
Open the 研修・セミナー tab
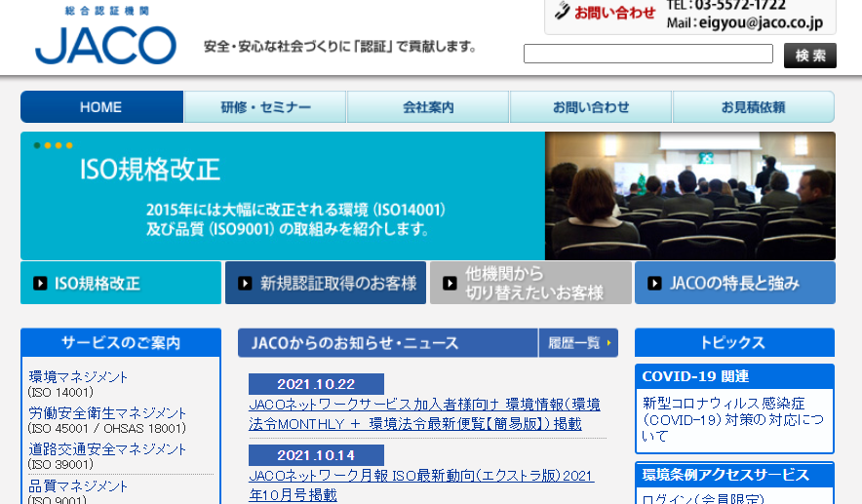[265, 106]
